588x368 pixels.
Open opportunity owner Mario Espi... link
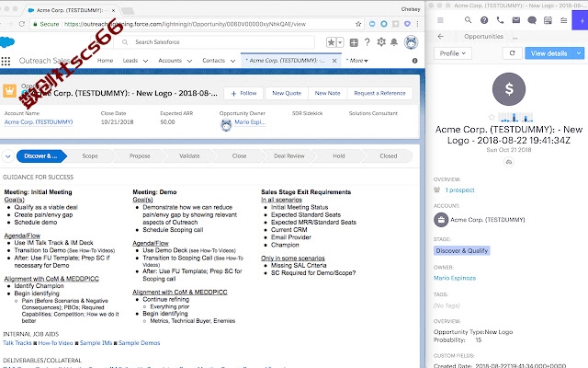(250, 122)
